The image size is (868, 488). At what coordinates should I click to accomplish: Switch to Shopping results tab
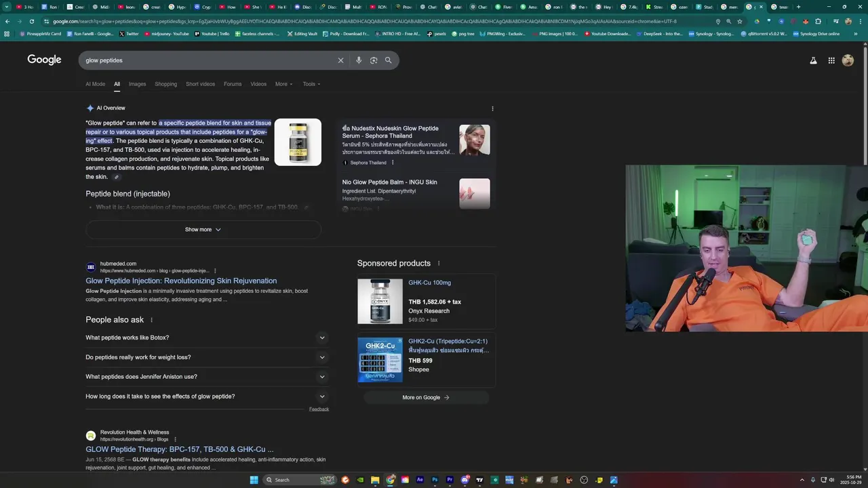coord(165,84)
